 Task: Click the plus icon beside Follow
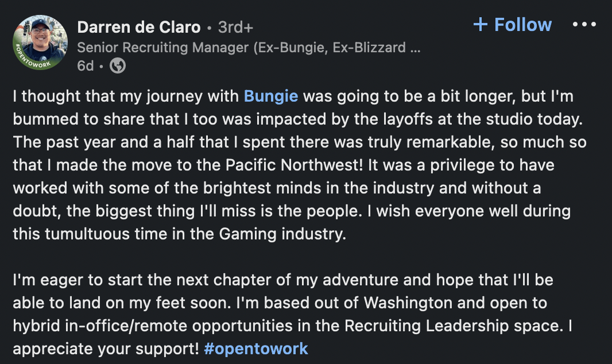(481, 25)
